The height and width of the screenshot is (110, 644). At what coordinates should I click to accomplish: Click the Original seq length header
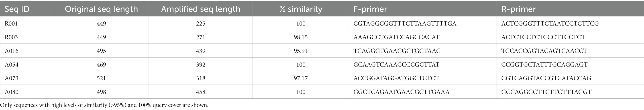point(101,9)
